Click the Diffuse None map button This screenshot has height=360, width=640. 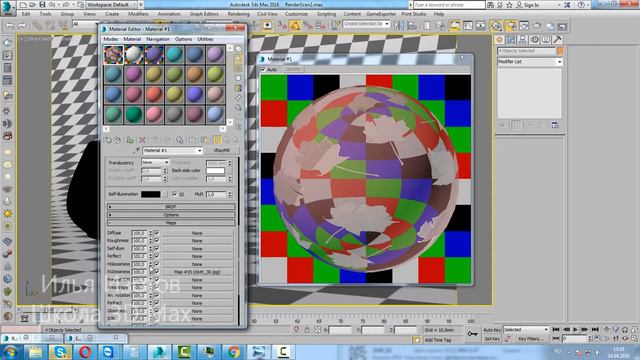(197, 233)
